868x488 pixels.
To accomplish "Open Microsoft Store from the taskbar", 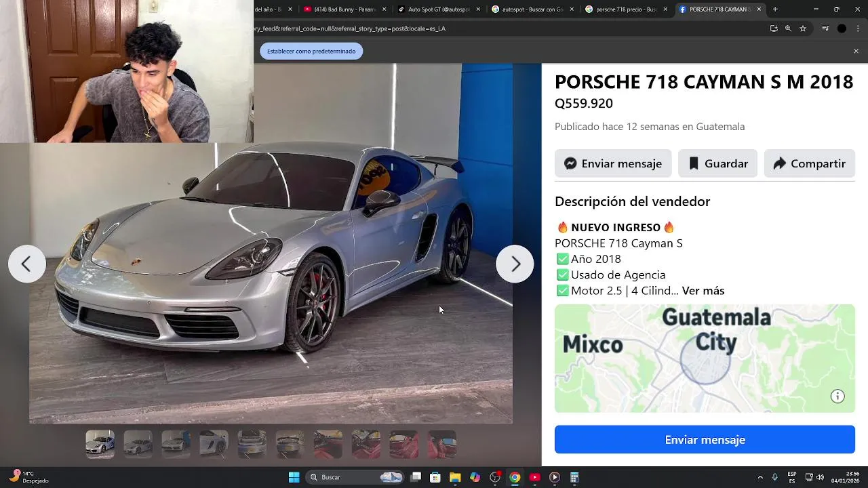I will point(435,477).
